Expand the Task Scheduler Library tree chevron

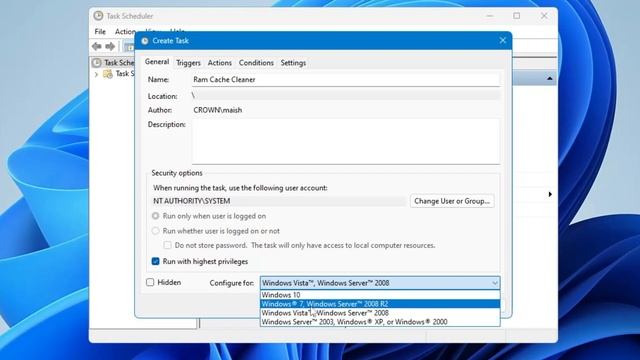96,74
